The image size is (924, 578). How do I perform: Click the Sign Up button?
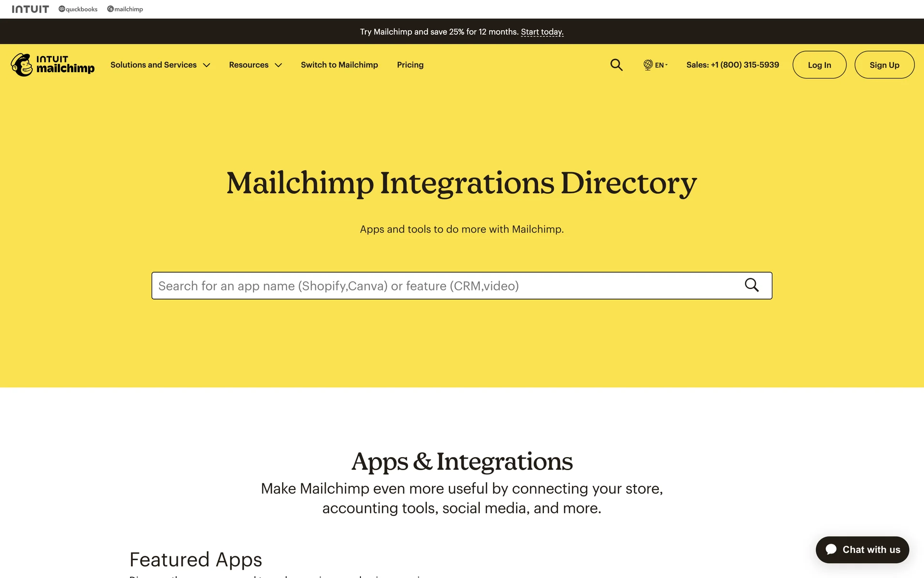point(884,65)
